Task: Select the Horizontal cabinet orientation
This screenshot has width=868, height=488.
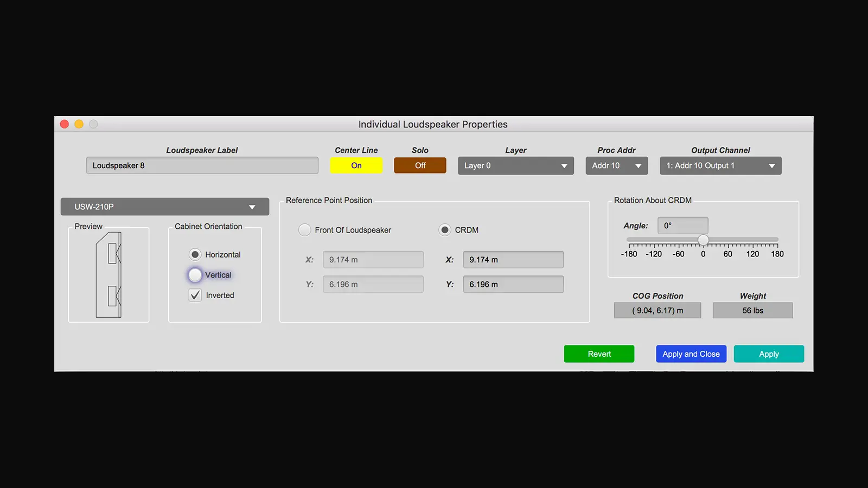Action: (x=195, y=254)
